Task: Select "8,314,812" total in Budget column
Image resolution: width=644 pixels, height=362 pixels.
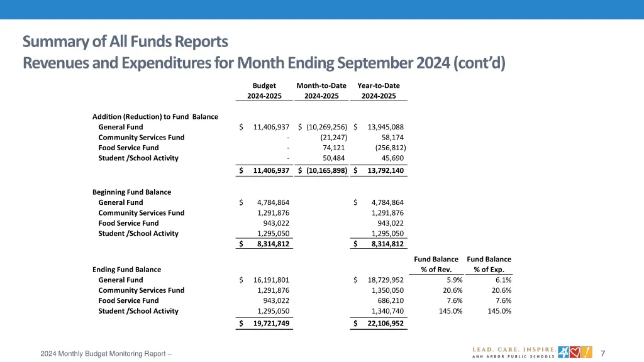Action: 273,244
